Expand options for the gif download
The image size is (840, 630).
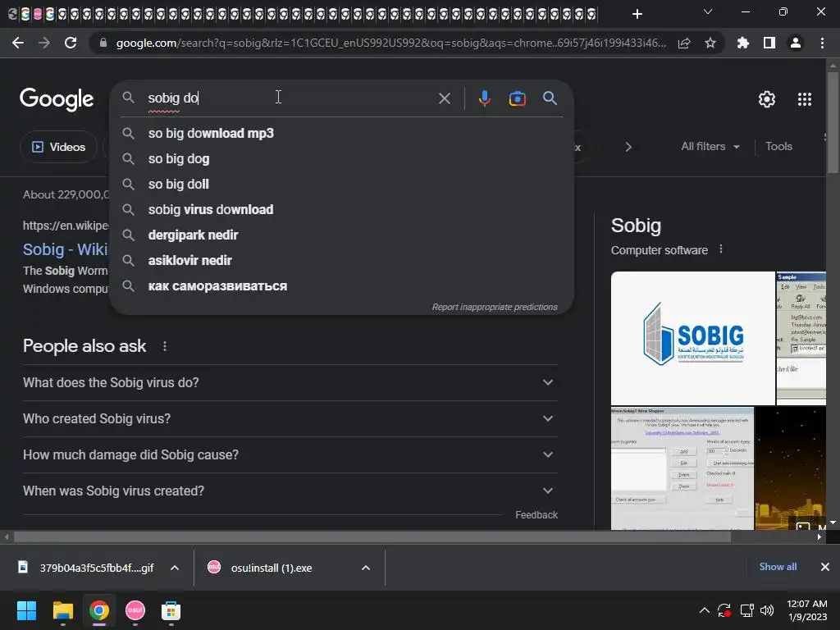pos(175,568)
